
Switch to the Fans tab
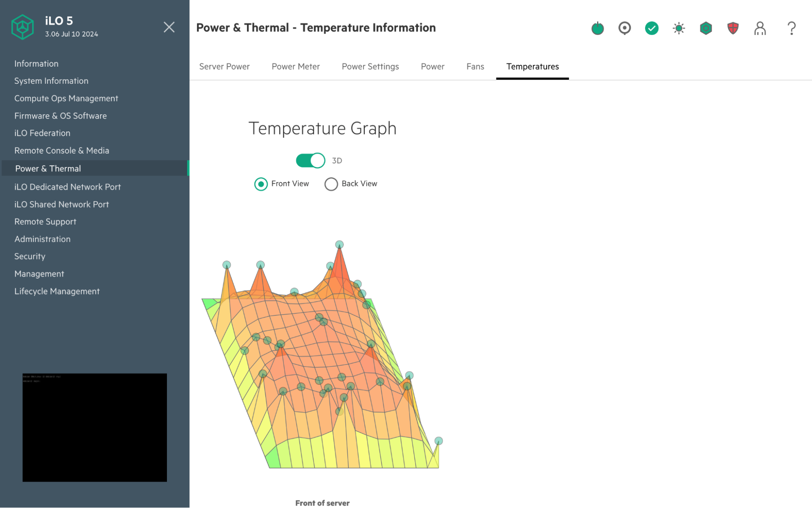tap(476, 66)
